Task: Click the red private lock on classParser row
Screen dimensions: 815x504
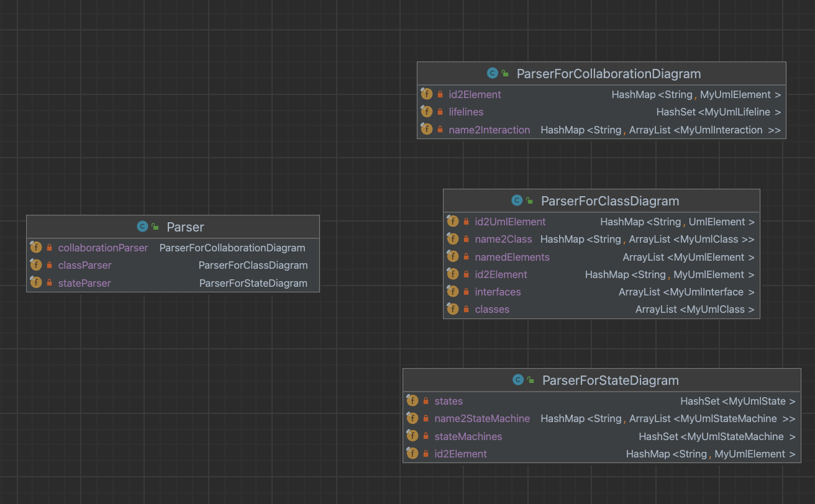Action: click(x=50, y=265)
